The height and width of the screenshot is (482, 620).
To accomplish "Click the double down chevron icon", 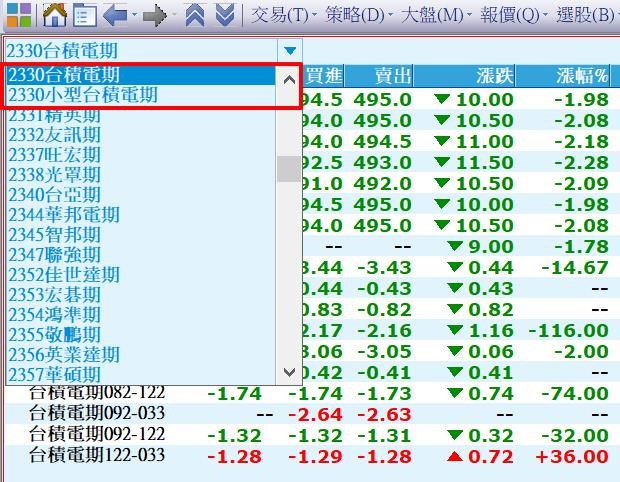I will (225, 15).
